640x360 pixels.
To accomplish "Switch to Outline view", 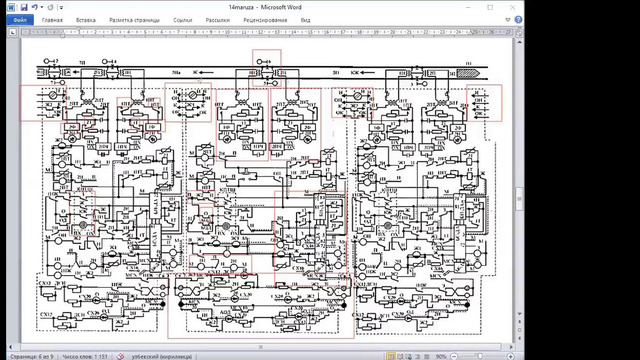I will point(418,356).
